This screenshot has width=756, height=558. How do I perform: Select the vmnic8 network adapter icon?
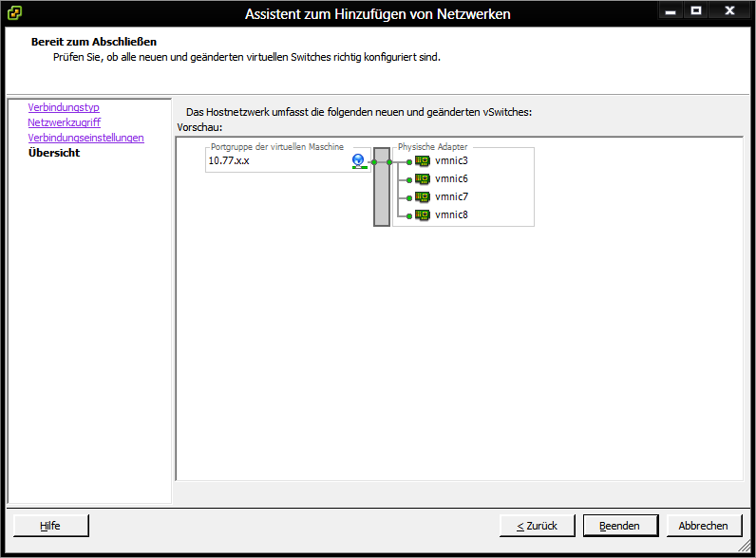(423, 215)
